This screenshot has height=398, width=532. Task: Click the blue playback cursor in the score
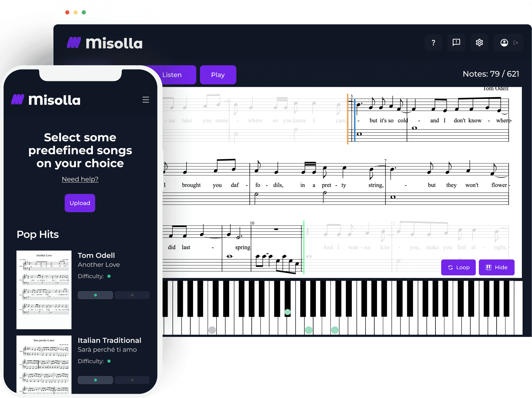click(x=355, y=120)
